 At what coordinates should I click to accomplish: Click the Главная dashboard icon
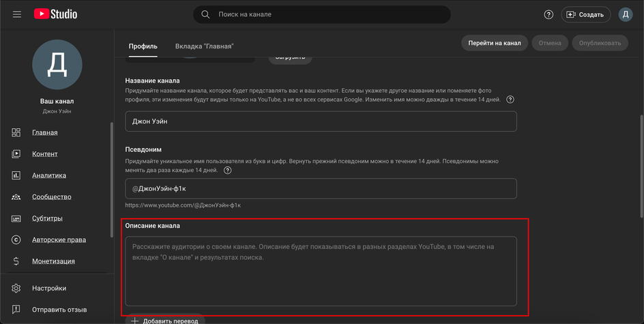[x=16, y=132]
